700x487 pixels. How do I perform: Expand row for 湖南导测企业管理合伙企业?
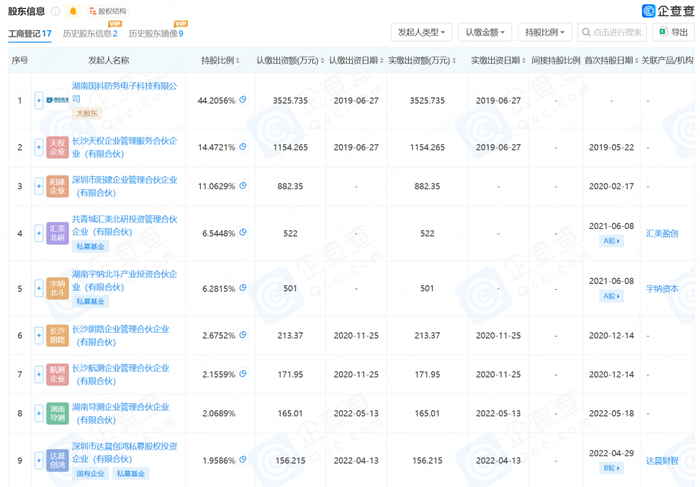pyautogui.click(x=39, y=413)
